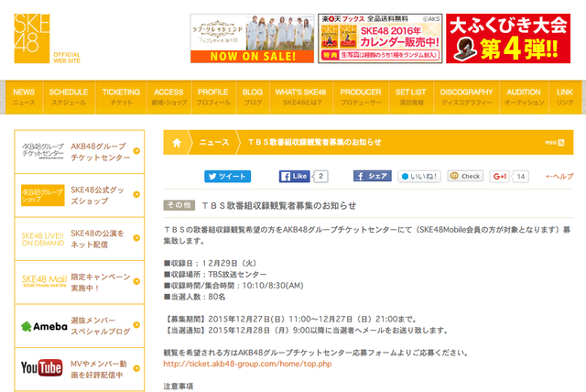
Task: Click the mixi Check button
Action: [465, 176]
